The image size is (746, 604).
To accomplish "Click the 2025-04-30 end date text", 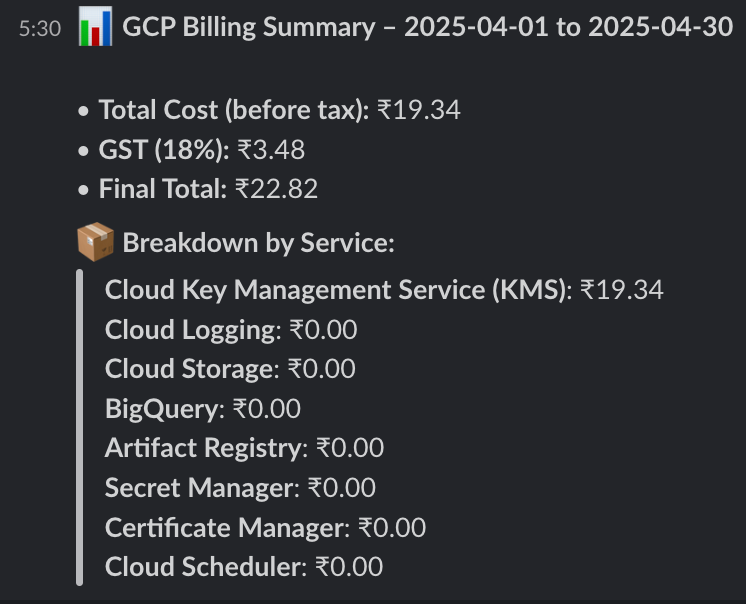I will tap(660, 27).
